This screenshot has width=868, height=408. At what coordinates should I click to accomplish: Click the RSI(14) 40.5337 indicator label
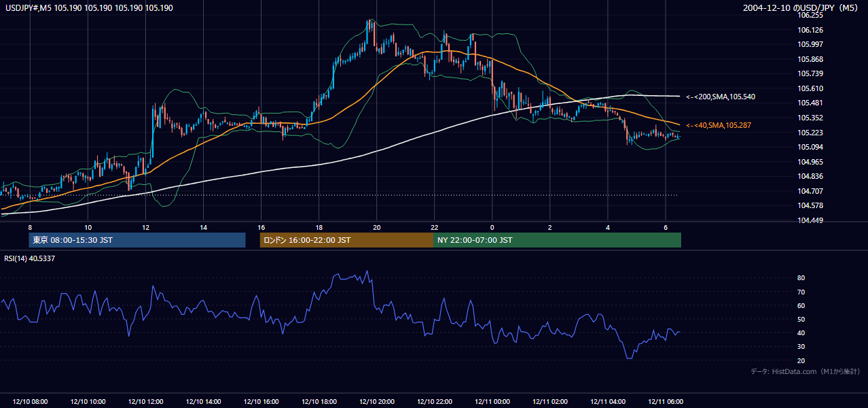tap(30, 258)
